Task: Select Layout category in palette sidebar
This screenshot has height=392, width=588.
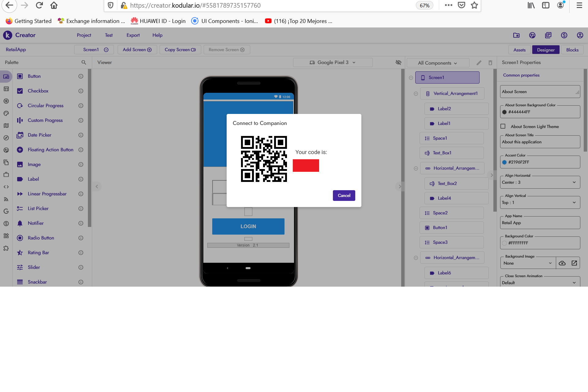Action: coord(6,89)
